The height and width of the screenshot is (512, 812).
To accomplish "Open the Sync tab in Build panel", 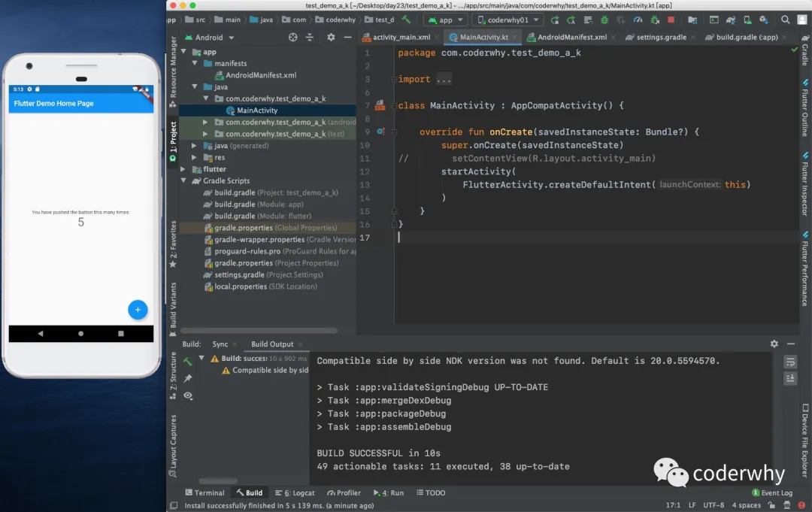I will click(x=220, y=344).
